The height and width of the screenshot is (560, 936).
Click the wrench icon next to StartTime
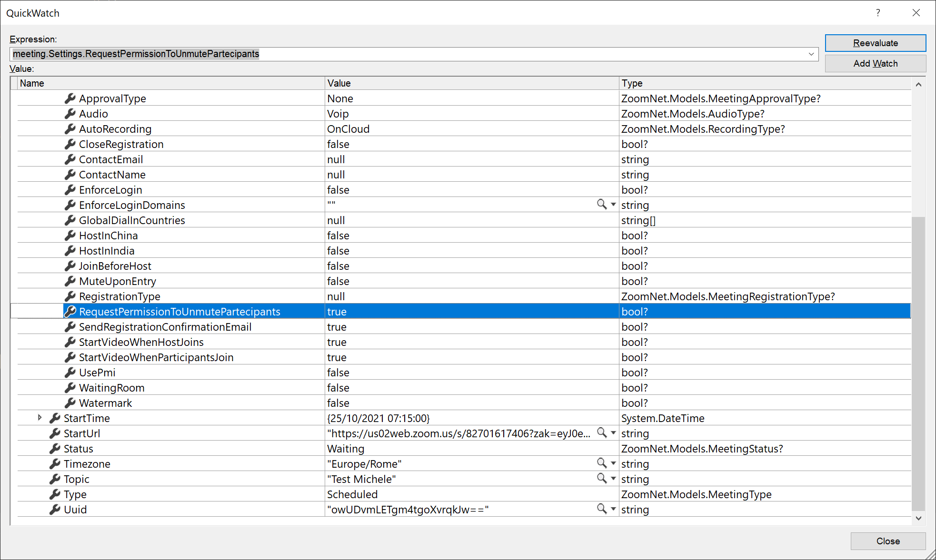tap(54, 418)
